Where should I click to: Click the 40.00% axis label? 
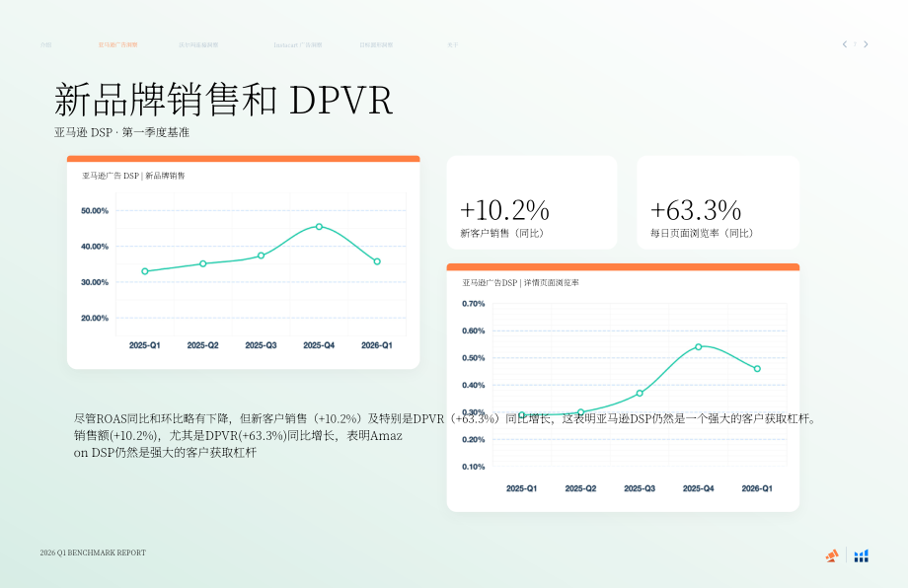(95, 247)
